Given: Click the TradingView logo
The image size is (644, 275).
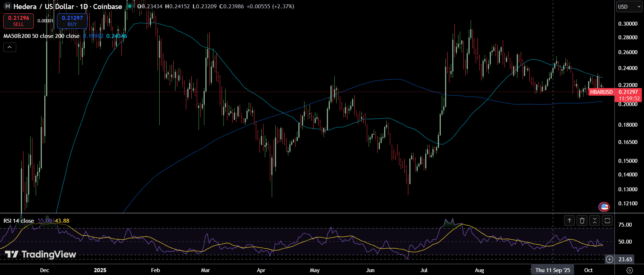Looking at the screenshot, I should [40, 254].
